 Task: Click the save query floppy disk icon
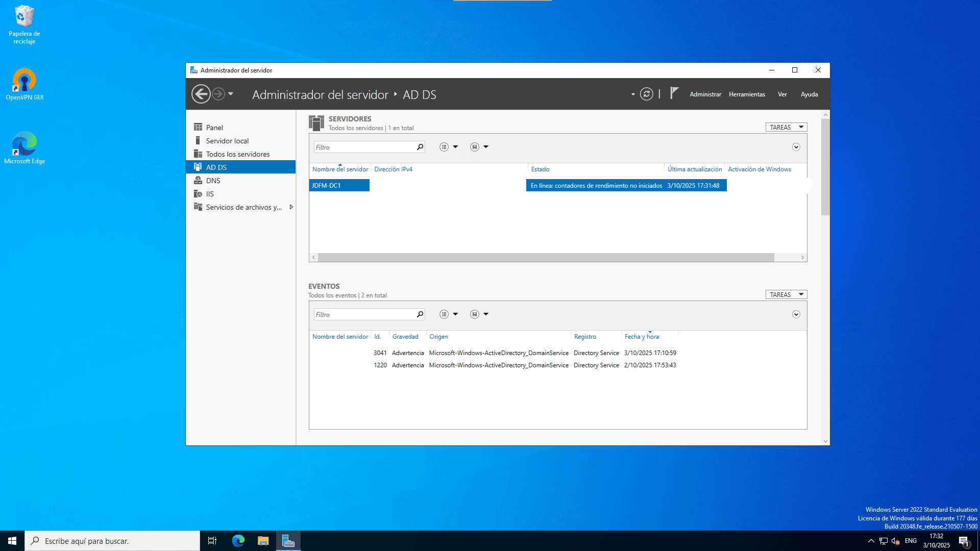tap(474, 146)
